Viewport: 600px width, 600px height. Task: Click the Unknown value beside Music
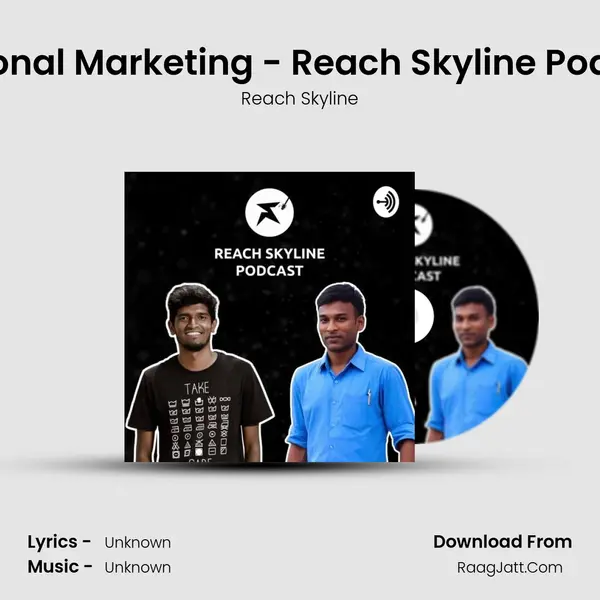138,567
